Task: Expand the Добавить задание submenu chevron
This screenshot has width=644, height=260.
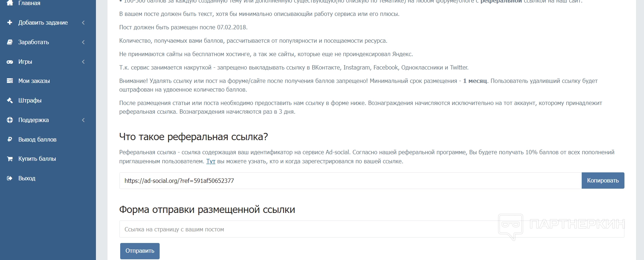Action: (83, 22)
